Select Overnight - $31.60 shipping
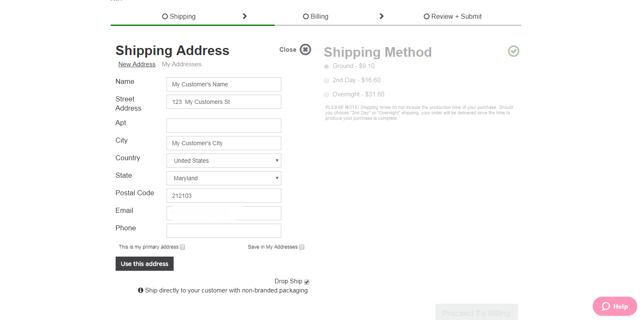This screenshot has width=644, height=320. (x=326, y=95)
